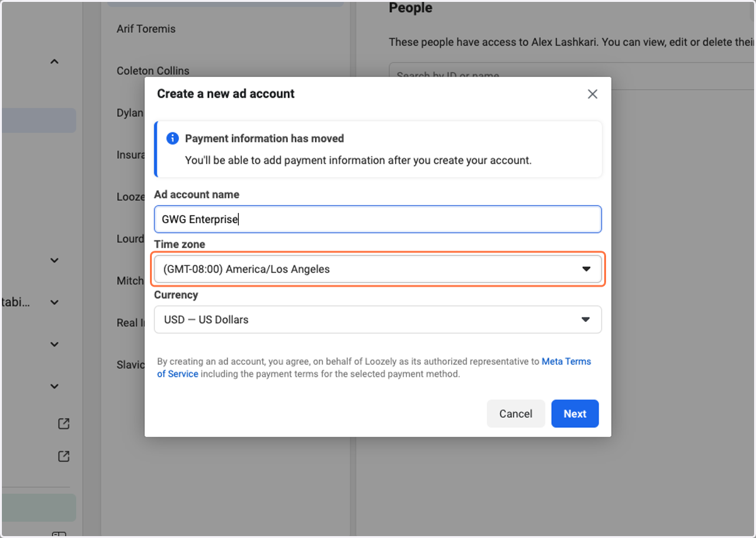
Task: Click the People heading in background page
Action: click(x=411, y=8)
